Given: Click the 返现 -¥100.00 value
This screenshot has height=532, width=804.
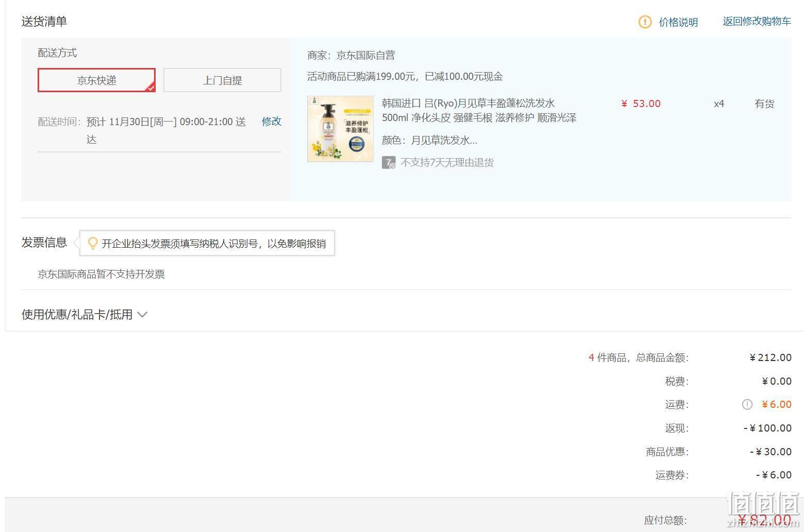Looking at the screenshot, I should point(767,428).
